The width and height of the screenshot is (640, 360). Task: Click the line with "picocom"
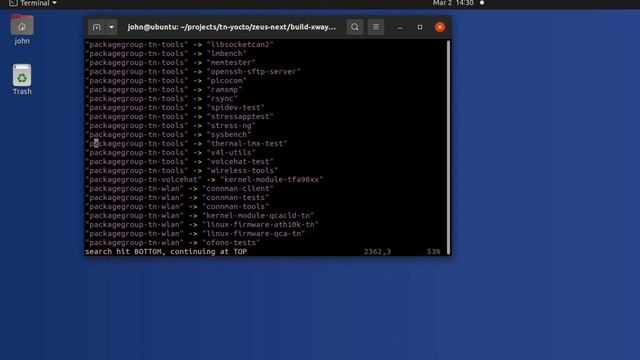[166, 80]
